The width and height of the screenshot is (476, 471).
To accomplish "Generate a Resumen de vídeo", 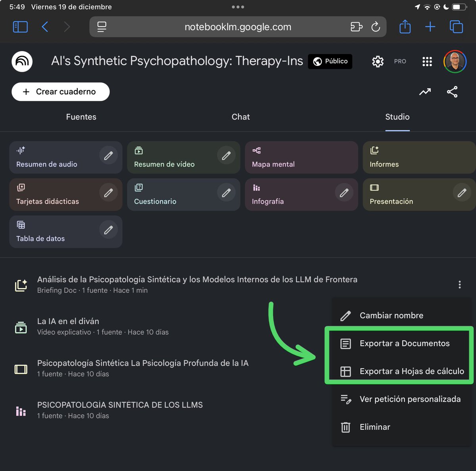I will point(184,157).
